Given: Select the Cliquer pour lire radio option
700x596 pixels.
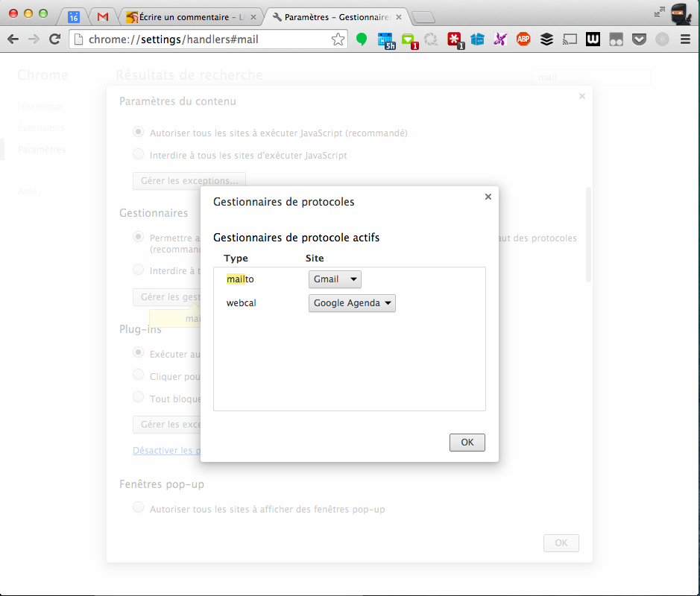Looking at the screenshot, I should (139, 375).
